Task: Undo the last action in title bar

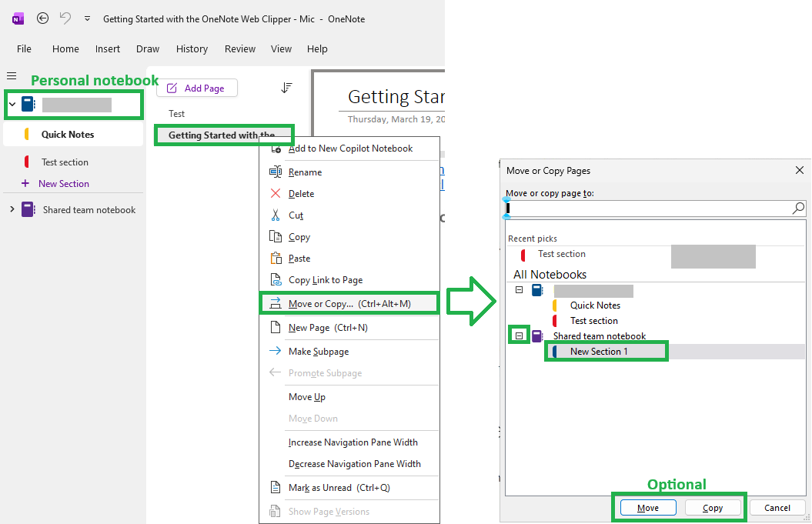Action: click(x=65, y=18)
